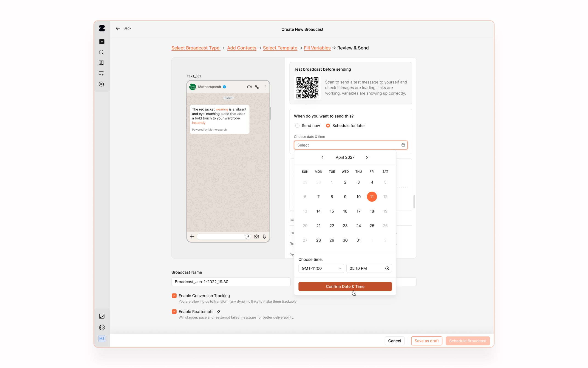The width and height of the screenshot is (588, 368).
Task: Select April 4 in the calendar
Action: click(x=372, y=182)
